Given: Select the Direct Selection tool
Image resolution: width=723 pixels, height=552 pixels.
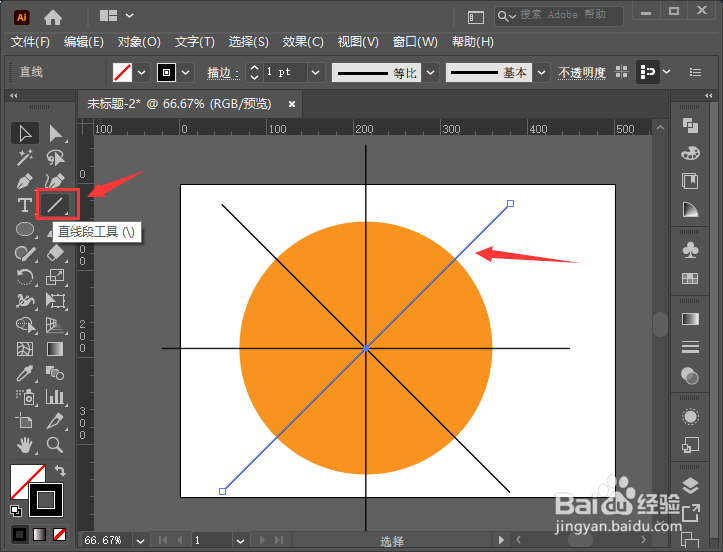Looking at the screenshot, I should click(x=55, y=134).
